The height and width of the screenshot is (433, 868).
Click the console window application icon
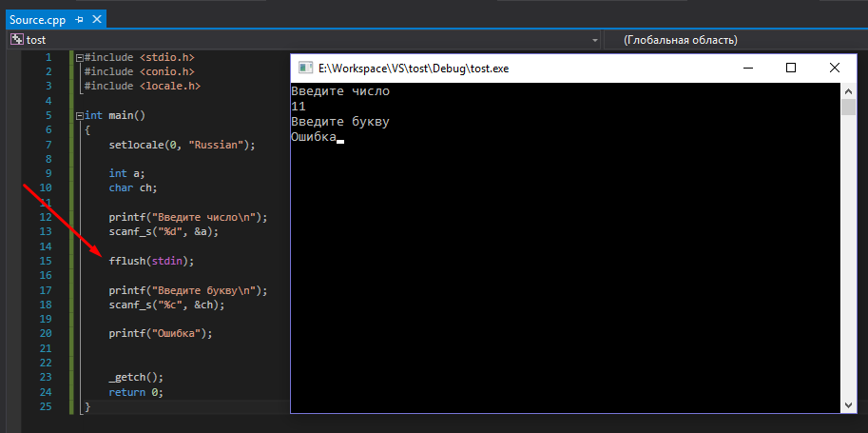[x=305, y=69]
